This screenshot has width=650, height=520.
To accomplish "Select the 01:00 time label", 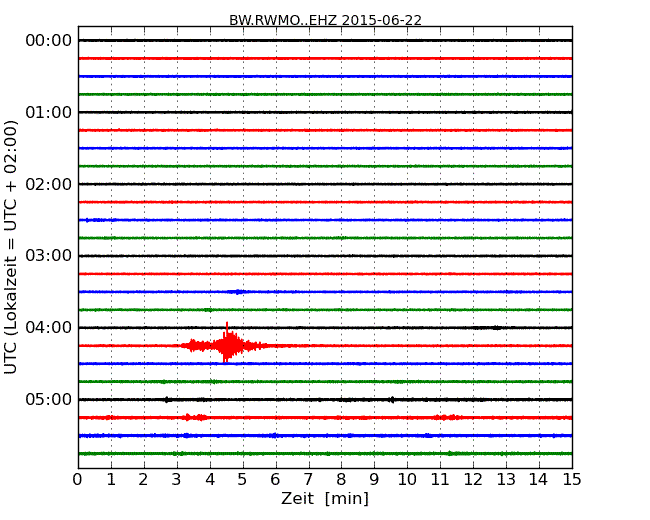I will pos(49,112).
